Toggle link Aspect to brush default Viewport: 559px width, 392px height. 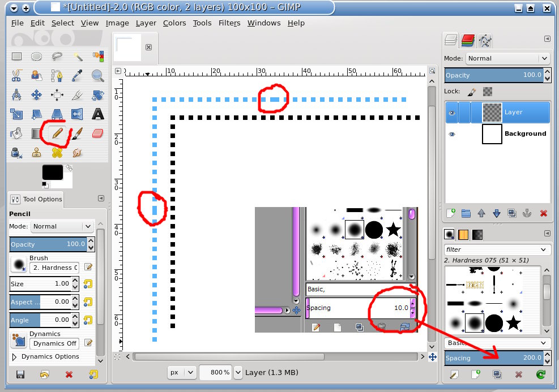88,302
